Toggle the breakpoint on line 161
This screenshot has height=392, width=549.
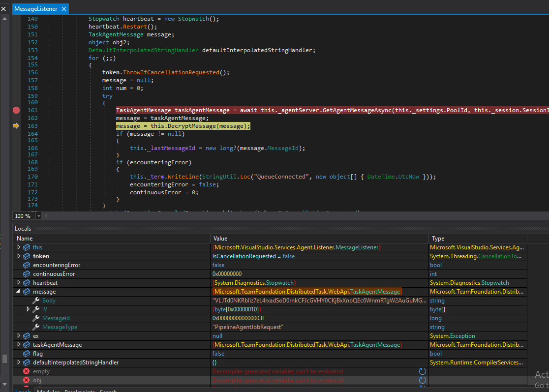pyautogui.click(x=16, y=110)
